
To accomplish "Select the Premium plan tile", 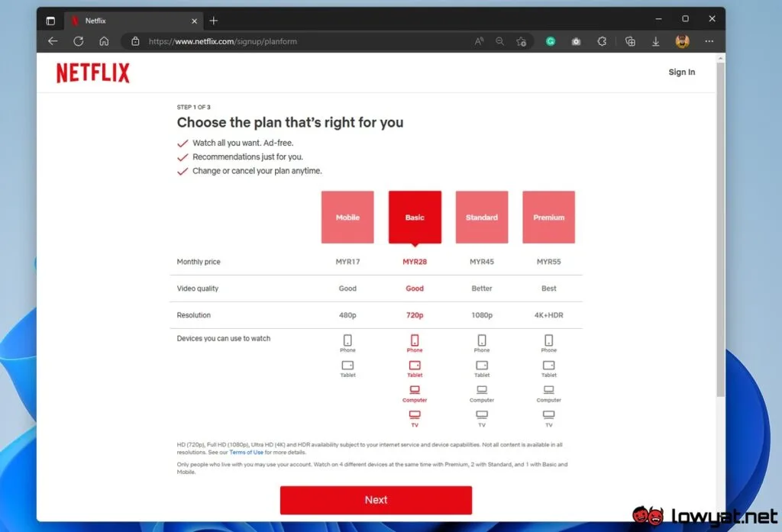I will 548,217.
